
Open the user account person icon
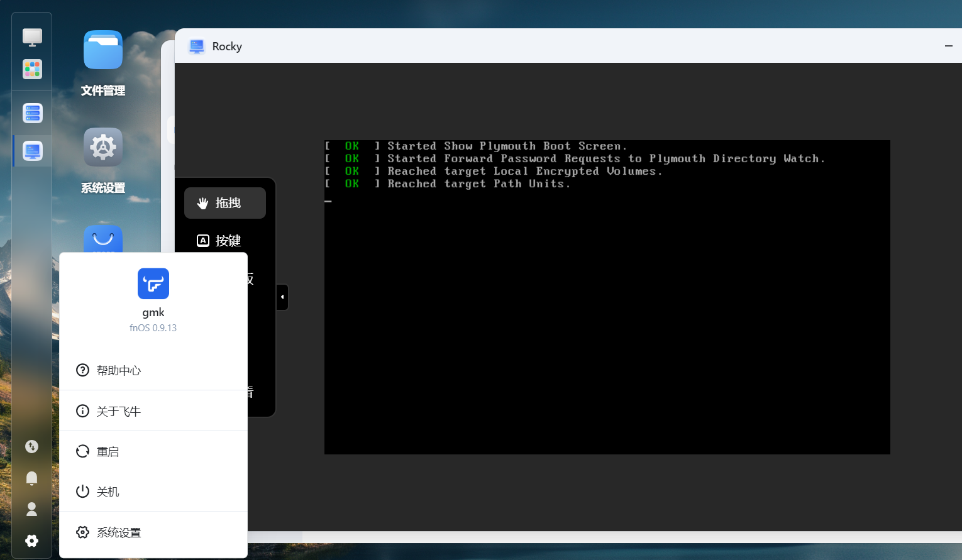tap(32, 509)
